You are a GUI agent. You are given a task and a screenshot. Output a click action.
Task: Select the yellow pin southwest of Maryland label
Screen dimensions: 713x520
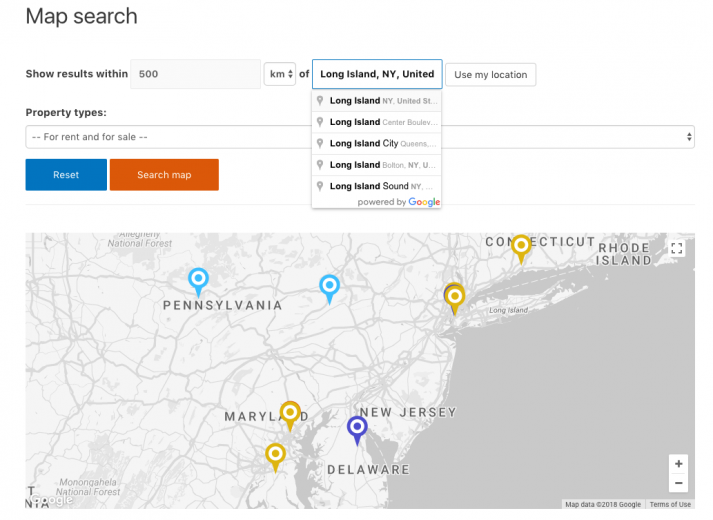pos(275,457)
